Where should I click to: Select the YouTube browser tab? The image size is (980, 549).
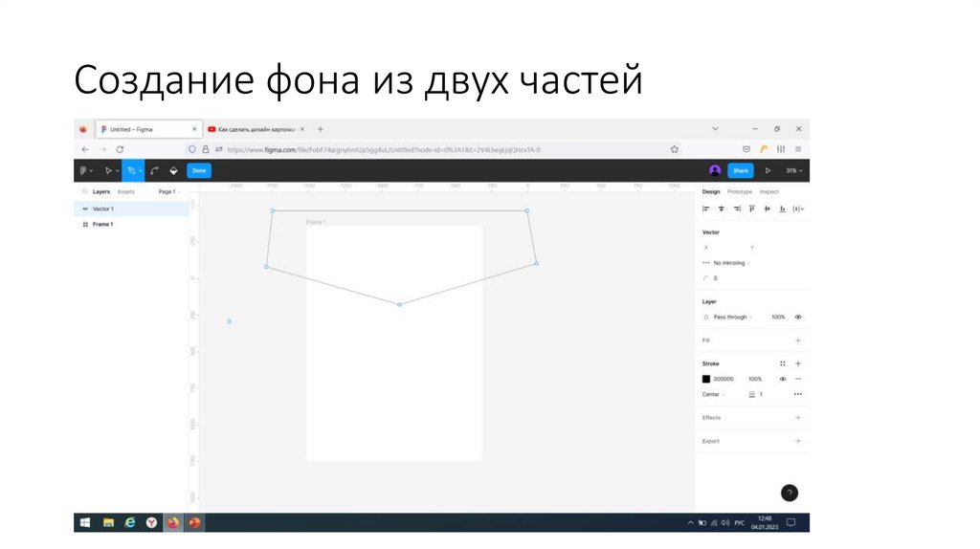[x=256, y=129]
